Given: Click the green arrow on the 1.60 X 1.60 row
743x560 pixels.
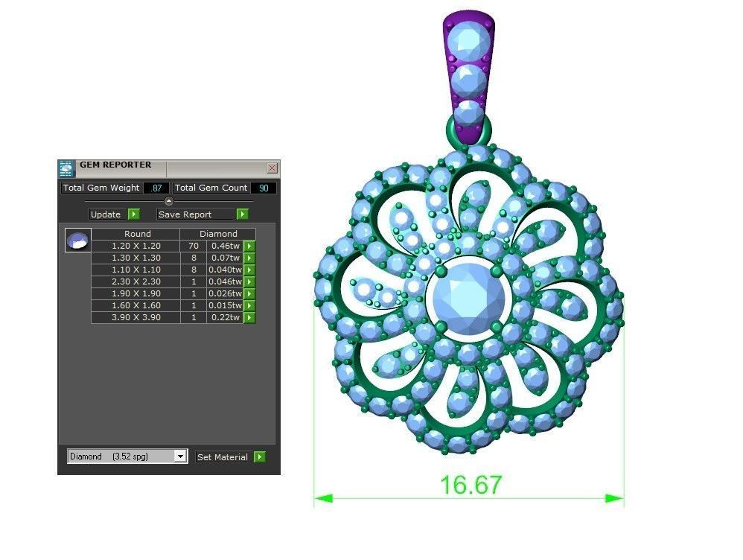Looking at the screenshot, I should pyautogui.click(x=249, y=305).
